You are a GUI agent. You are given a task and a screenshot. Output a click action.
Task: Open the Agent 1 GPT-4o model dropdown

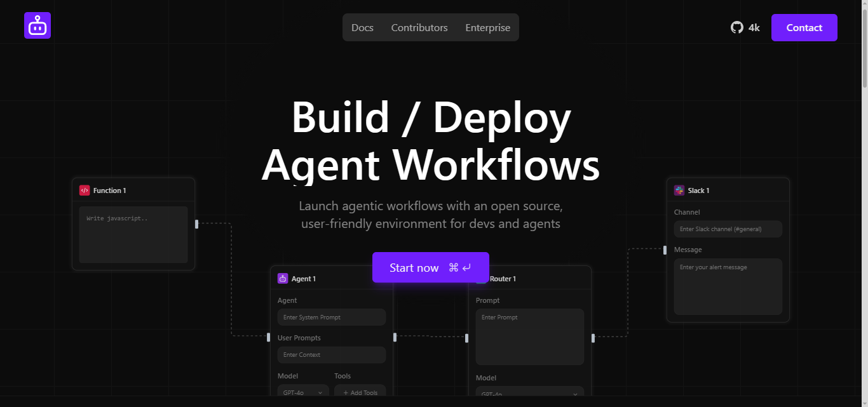[x=303, y=392]
